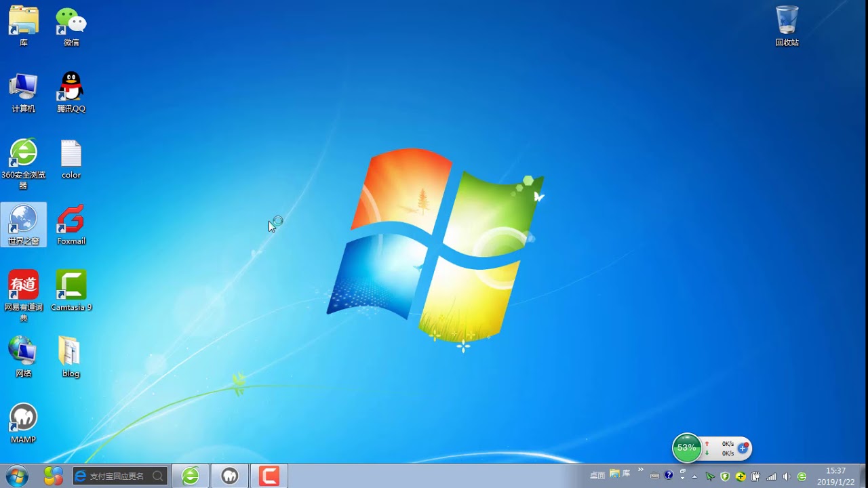
Task: Select the 回收站 recycle bin
Action: click(787, 26)
